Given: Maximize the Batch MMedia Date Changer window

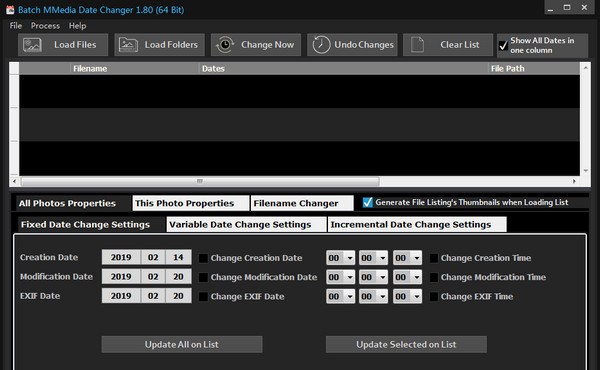Looking at the screenshot, I should (567, 8).
